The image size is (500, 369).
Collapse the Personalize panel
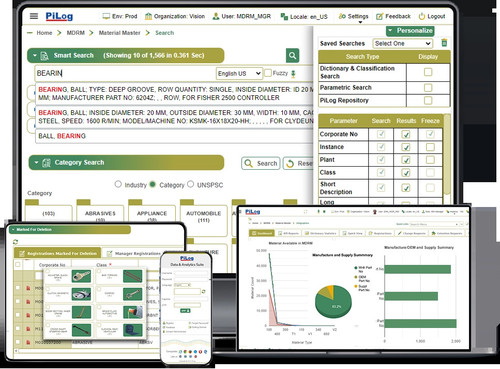coord(410,31)
